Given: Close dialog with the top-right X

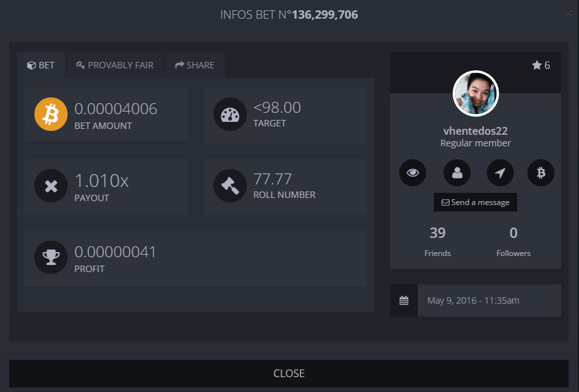Looking at the screenshot, I should pos(568,13).
